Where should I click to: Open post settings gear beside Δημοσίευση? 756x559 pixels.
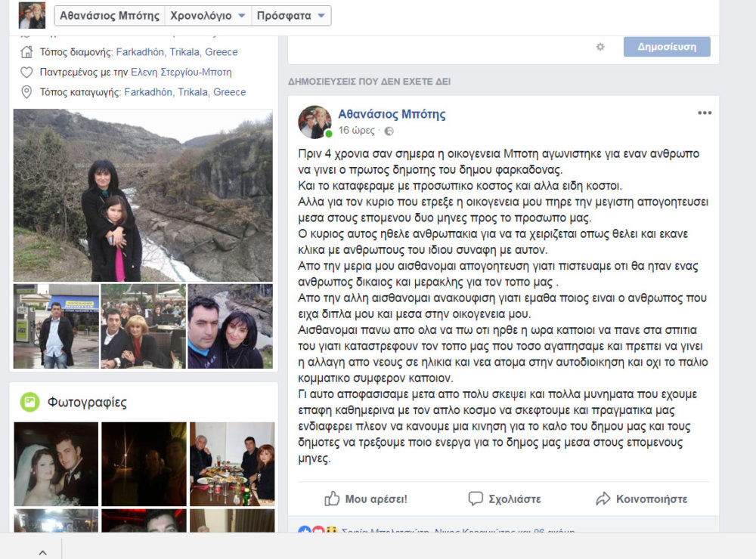tap(600, 47)
